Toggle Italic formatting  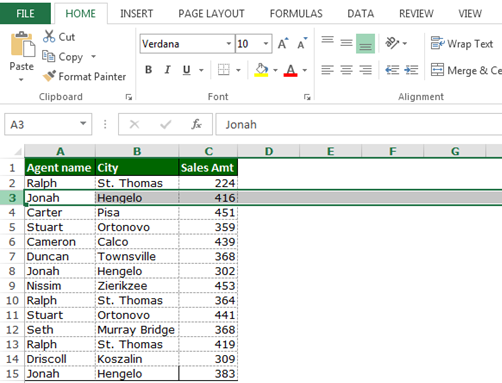coord(167,70)
